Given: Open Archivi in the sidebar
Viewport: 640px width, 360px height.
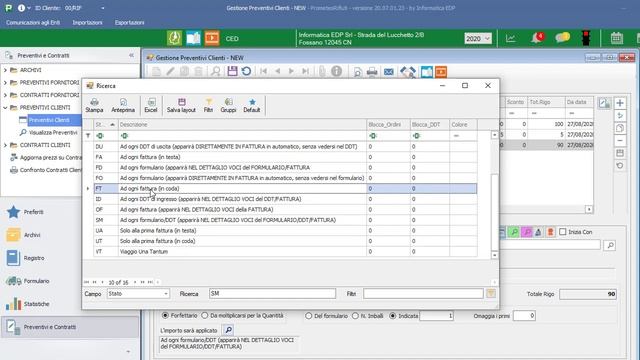Looking at the screenshot, I should (x=23, y=235).
